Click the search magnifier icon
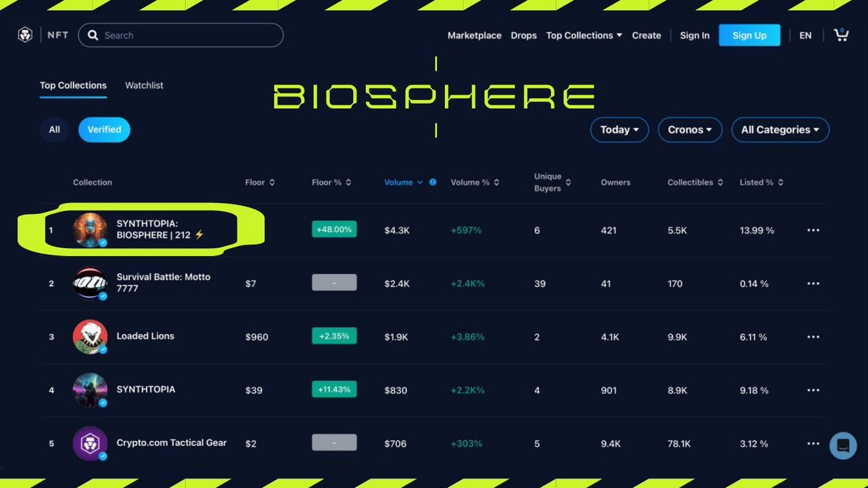Screen dimensions: 868x488 [92, 35]
